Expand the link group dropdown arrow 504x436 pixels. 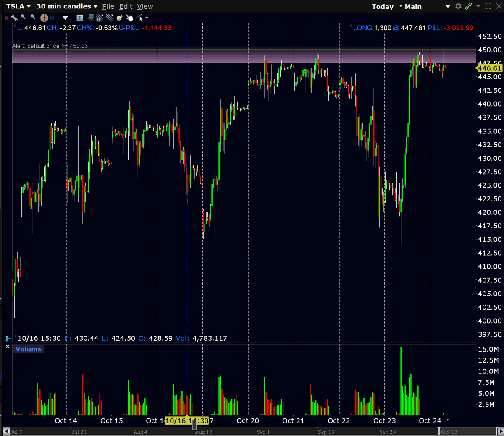478,6
